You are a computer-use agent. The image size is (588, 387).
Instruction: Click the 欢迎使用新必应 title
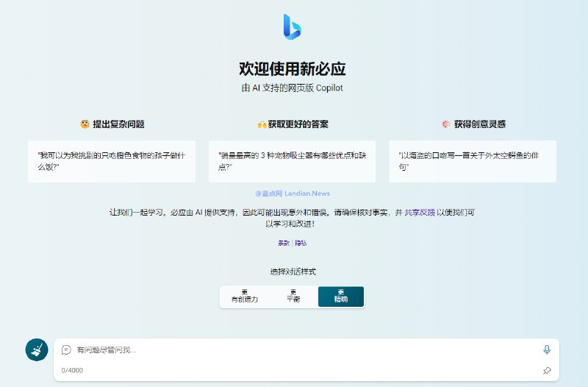[292, 68]
